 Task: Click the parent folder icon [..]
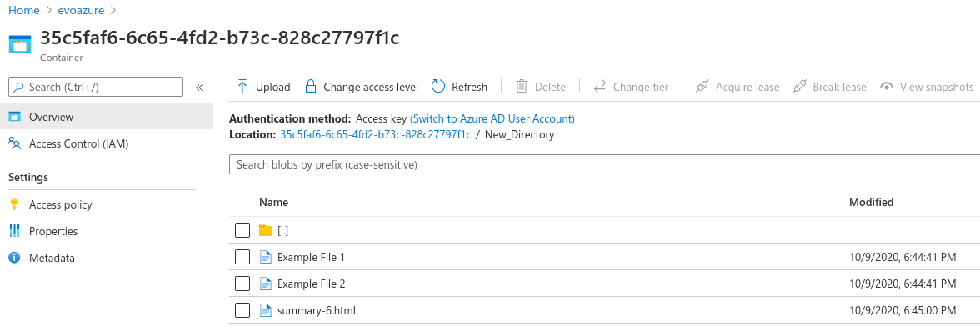266,231
